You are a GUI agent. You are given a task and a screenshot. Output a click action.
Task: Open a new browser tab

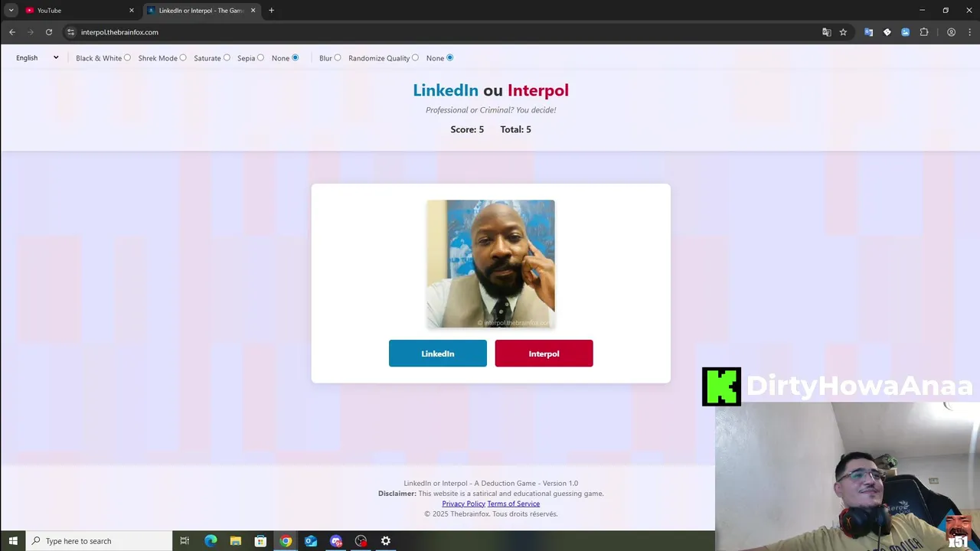271,11
